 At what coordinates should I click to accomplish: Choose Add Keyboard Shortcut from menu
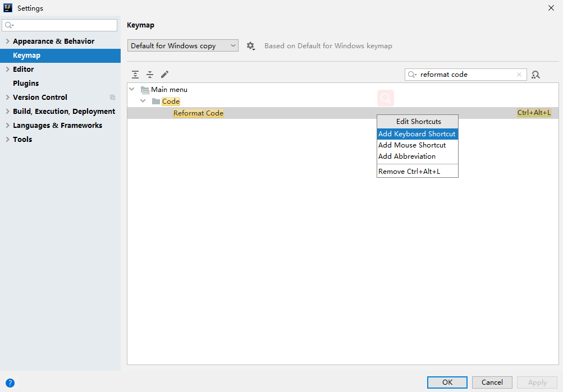pyautogui.click(x=417, y=134)
